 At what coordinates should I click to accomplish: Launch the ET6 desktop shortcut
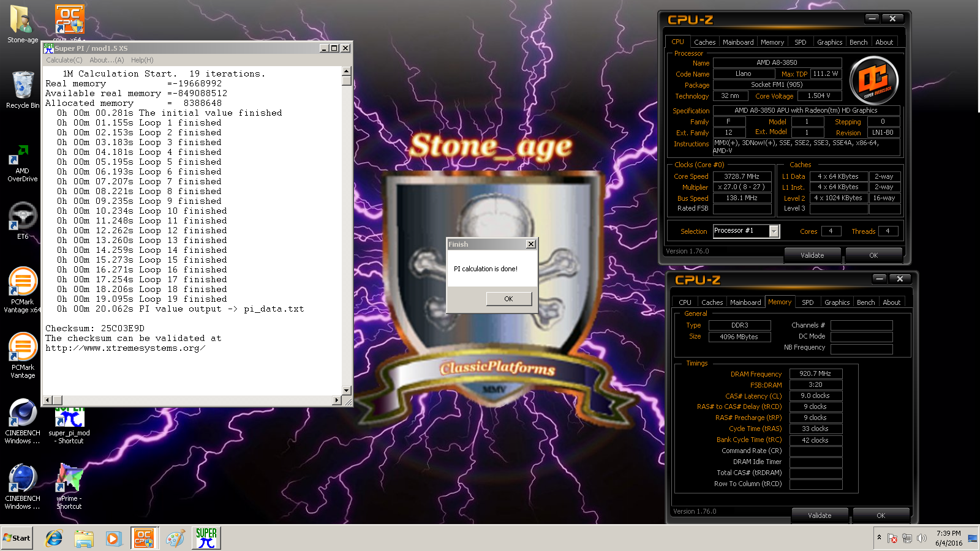[23, 220]
